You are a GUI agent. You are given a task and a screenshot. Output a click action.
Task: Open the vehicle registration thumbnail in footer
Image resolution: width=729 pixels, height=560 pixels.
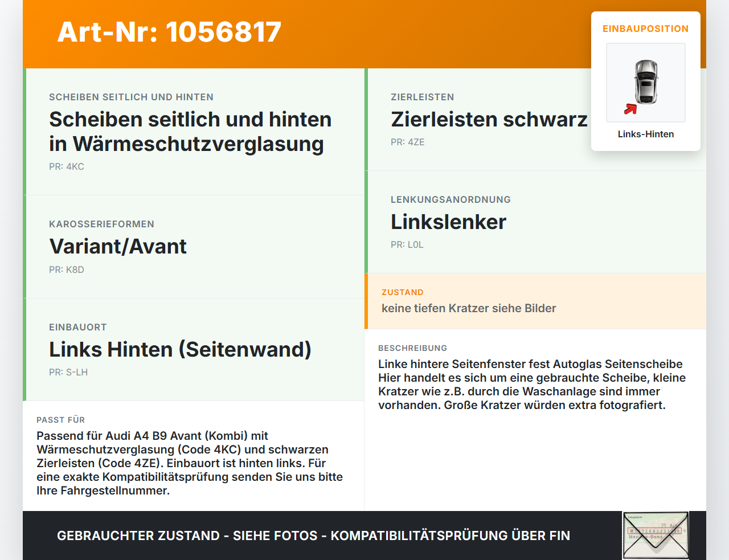pos(656,536)
